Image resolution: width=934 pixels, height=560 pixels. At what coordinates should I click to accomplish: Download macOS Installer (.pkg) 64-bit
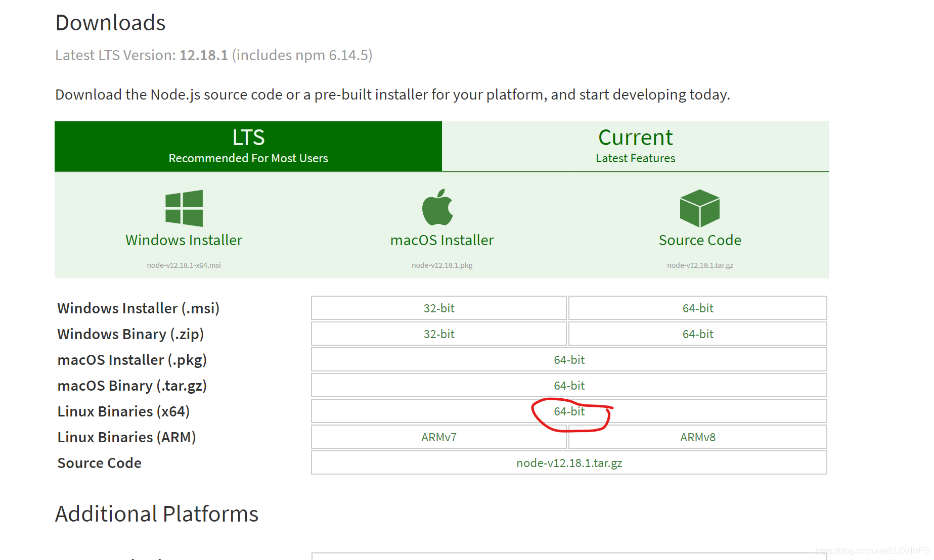(569, 359)
